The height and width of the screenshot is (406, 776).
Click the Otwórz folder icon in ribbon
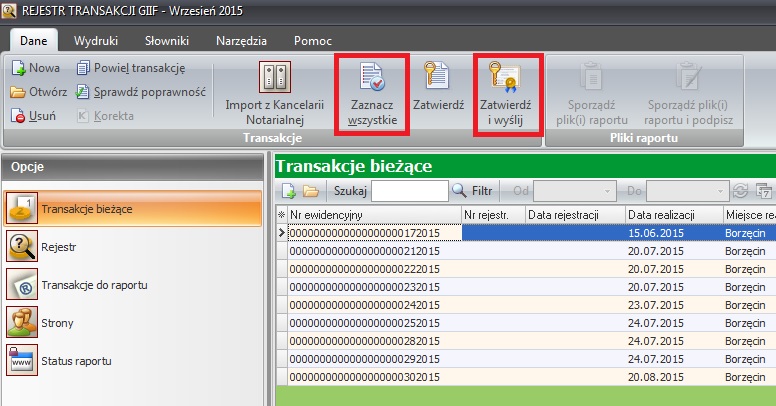tap(19, 92)
